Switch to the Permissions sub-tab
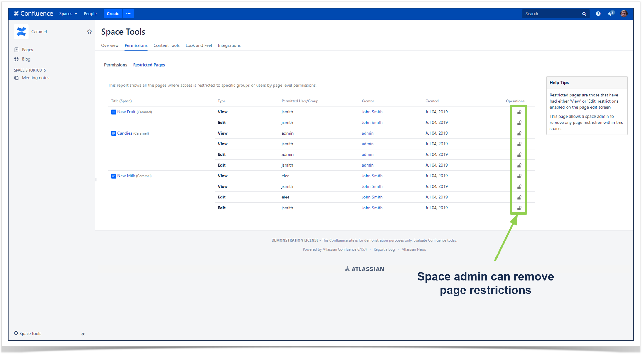This screenshot has height=355, width=644. (116, 65)
